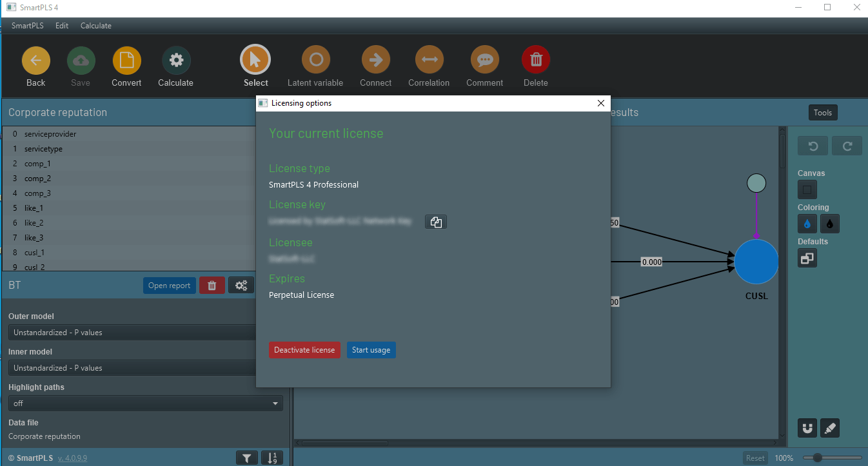Choose the Latent variable tool
868x466 pixels.
click(316, 60)
